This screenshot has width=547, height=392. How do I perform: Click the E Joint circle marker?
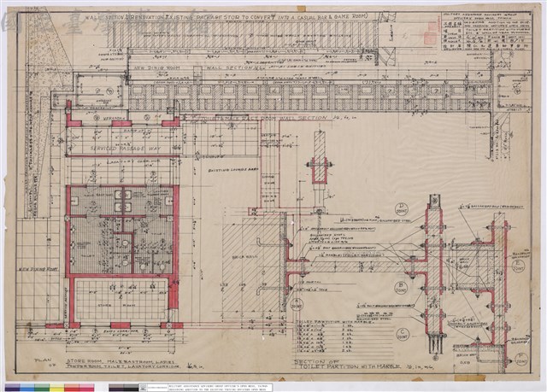[519, 266]
